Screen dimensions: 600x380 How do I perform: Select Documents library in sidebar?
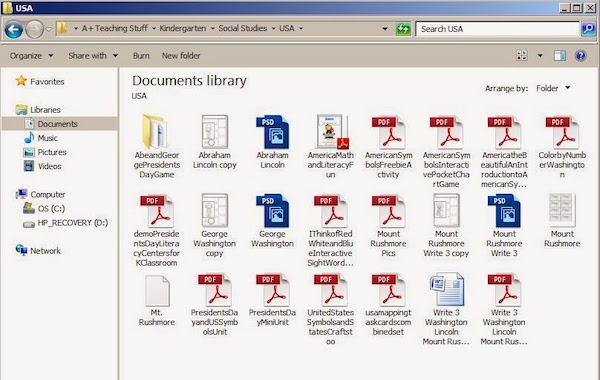[x=51, y=124]
